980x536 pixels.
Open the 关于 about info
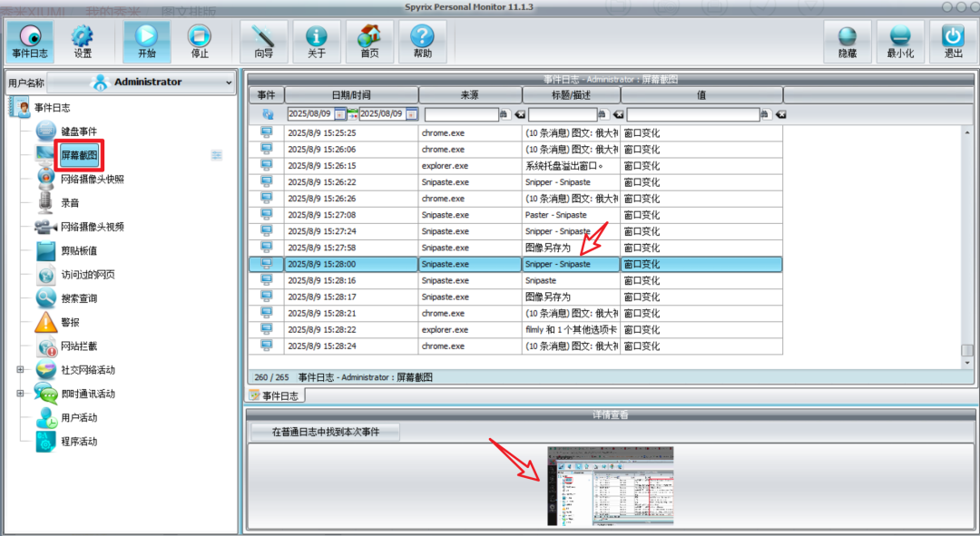(317, 42)
